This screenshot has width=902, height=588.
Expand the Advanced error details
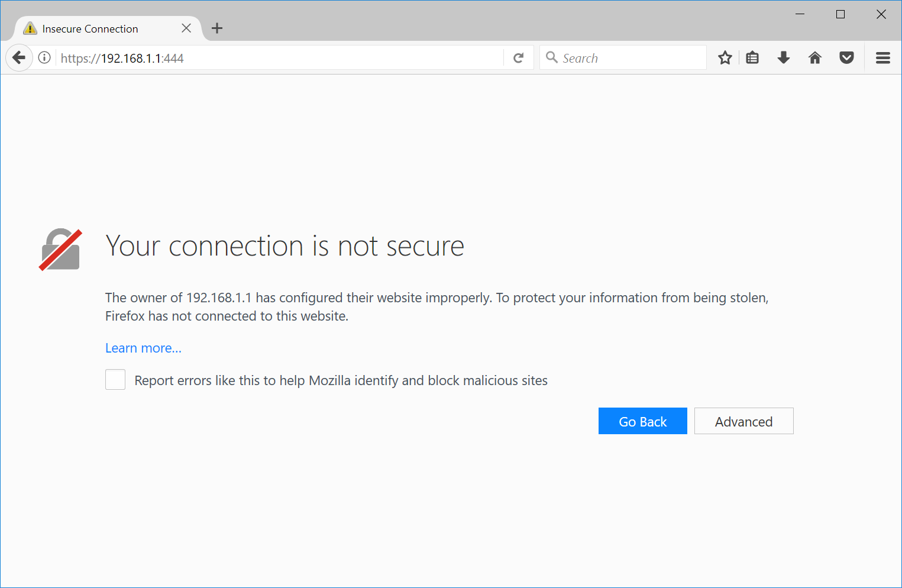(x=743, y=421)
